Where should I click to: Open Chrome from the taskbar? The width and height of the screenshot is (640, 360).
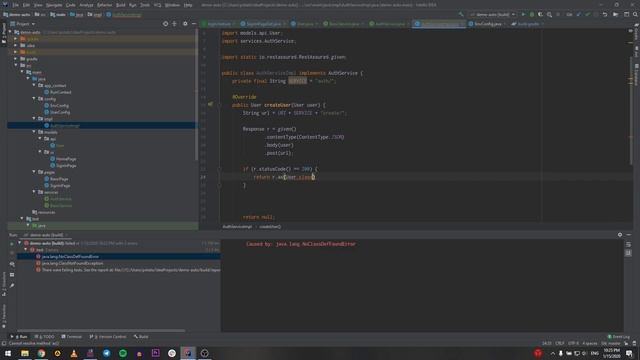(41, 353)
